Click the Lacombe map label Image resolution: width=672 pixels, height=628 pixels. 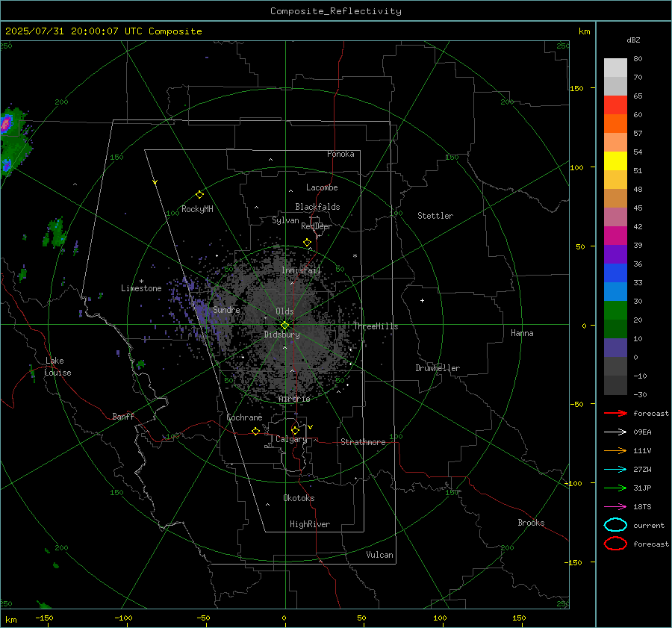pos(322,187)
